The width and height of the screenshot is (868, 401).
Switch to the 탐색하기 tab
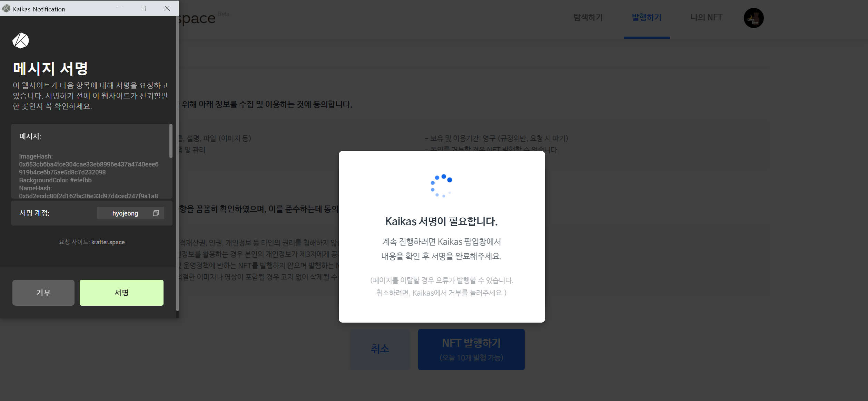(588, 17)
